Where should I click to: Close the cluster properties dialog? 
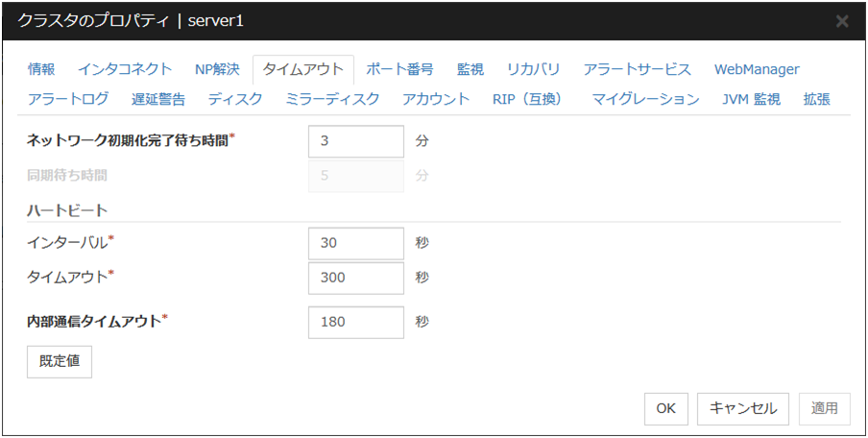pyautogui.click(x=842, y=21)
